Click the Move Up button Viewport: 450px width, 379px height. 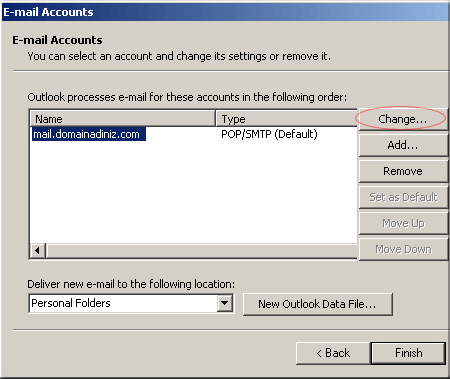tap(403, 223)
